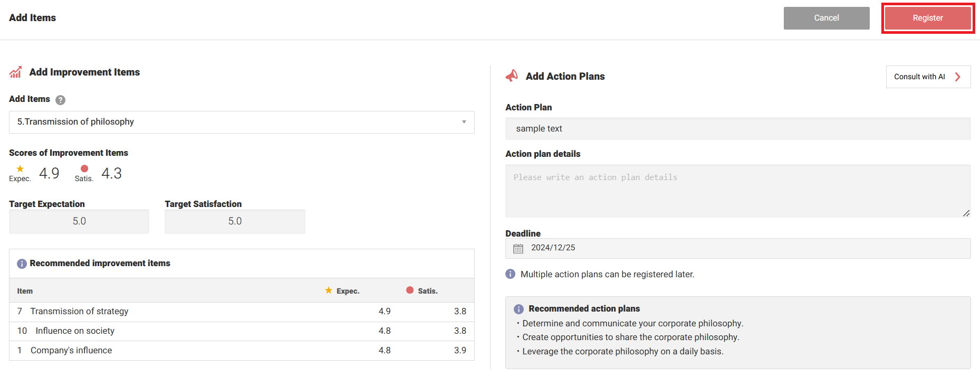
Task: Click the info icon next to Multiple action plans note
Action: click(x=511, y=274)
